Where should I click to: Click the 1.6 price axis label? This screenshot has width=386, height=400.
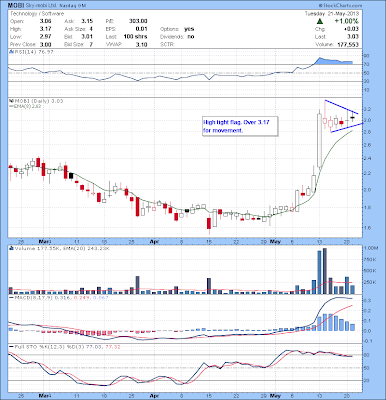tap(367, 228)
